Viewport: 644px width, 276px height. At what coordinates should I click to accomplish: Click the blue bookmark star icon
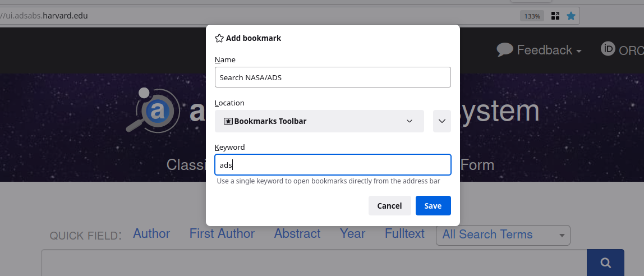click(x=571, y=16)
